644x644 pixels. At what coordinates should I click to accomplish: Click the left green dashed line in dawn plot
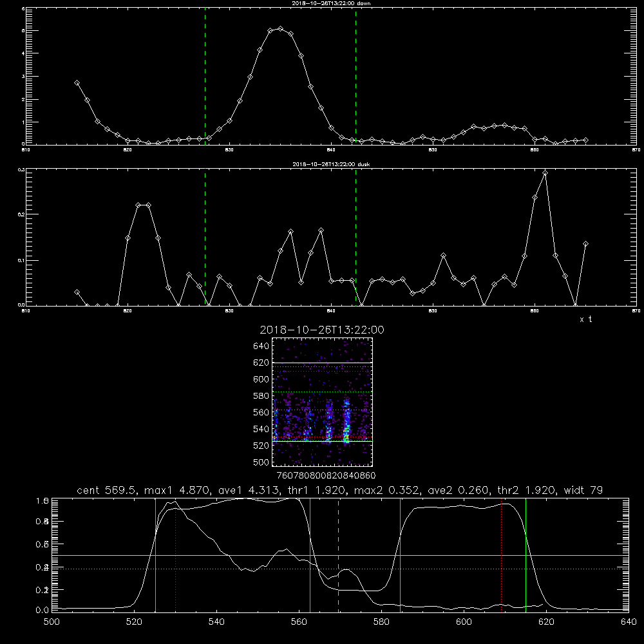(x=205, y=76)
